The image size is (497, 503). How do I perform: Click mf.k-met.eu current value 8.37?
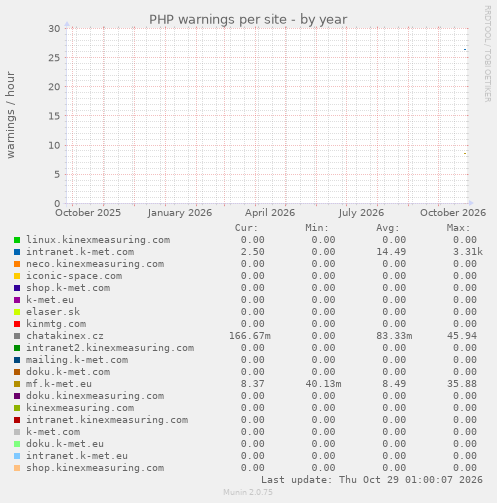pyautogui.click(x=253, y=384)
